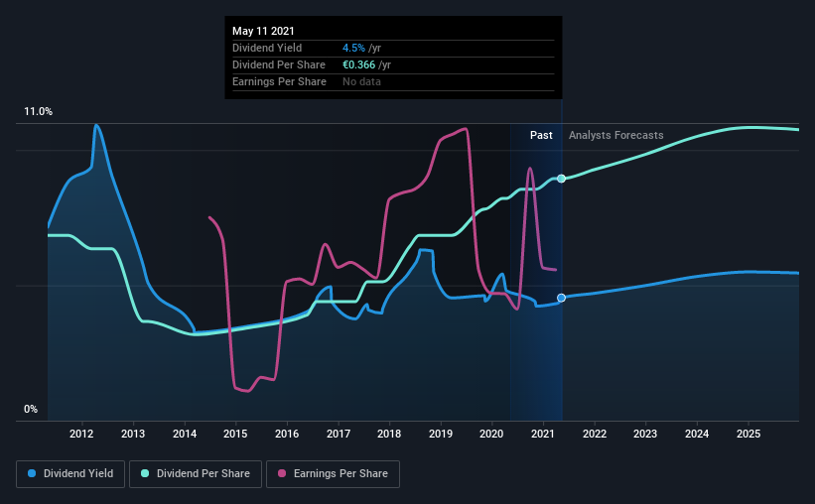Click the 2019 x-axis label
The width and height of the screenshot is (815, 504).
441,434
